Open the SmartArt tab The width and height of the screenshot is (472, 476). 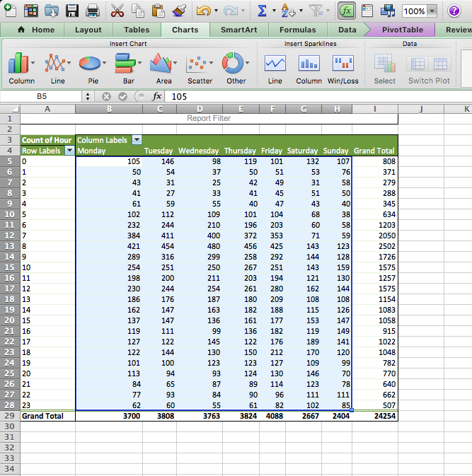(239, 30)
